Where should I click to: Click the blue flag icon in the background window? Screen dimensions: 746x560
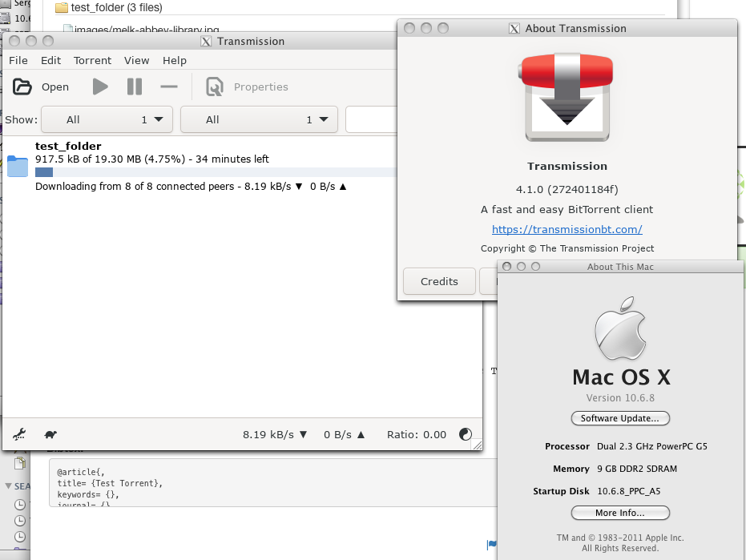point(492,544)
